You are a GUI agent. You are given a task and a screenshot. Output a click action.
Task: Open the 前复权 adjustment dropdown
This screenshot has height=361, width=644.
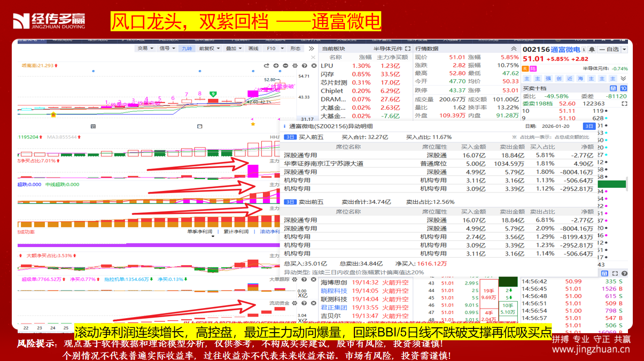tap(209, 48)
